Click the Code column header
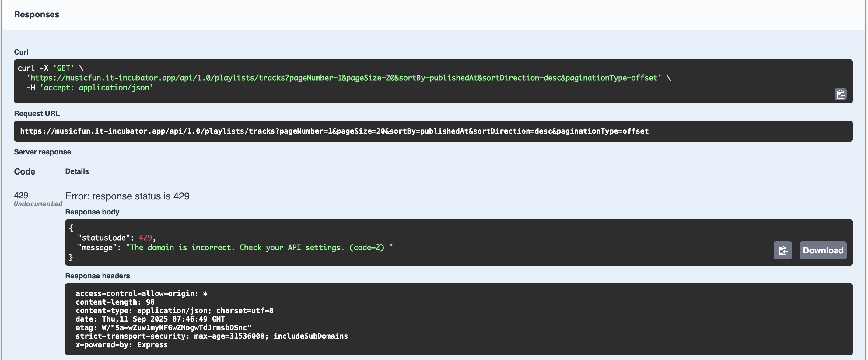Image resolution: width=868 pixels, height=360 pixels. [x=24, y=171]
